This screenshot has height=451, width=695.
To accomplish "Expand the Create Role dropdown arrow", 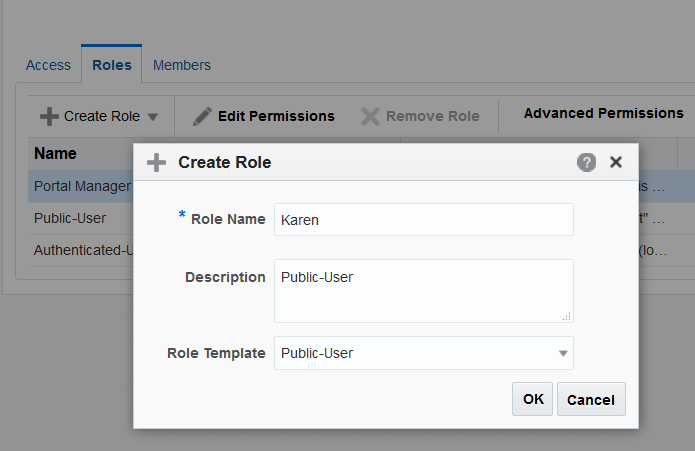I will pyautogui.click(x=153, y=117).
